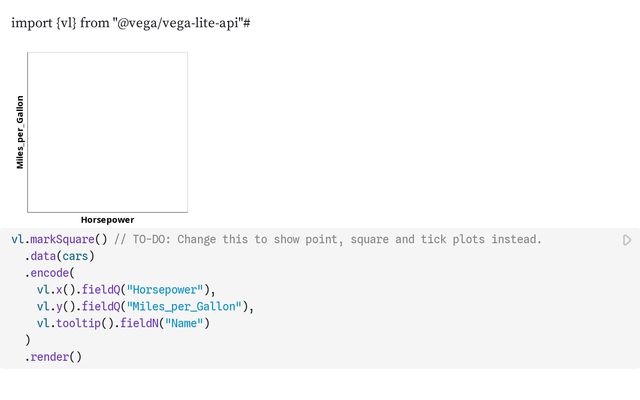This screenshot has width=640, height=400.
Task: Click vl.y() in the encode block
Action: 56,307
